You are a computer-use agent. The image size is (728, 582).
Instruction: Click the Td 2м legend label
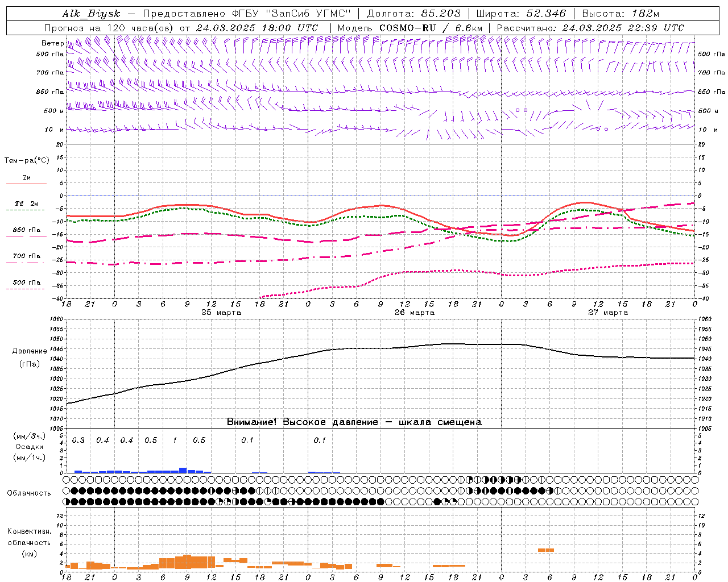click(x=27, y=203)
